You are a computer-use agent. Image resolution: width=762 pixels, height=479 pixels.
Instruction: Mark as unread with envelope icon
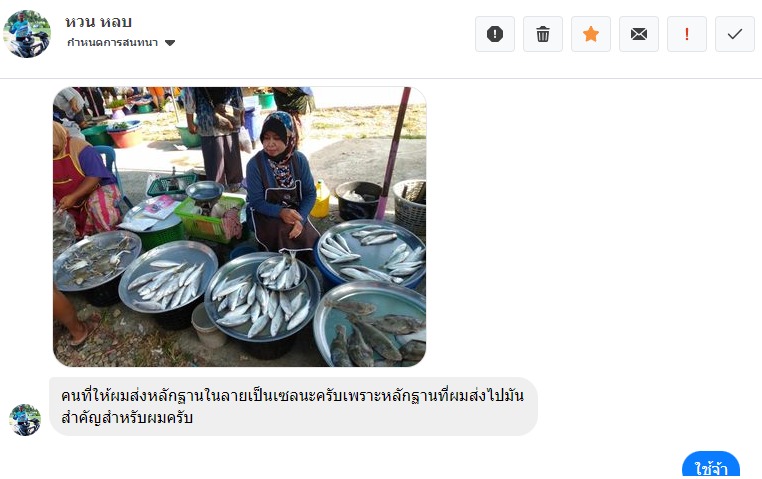(x=639, y=34)
